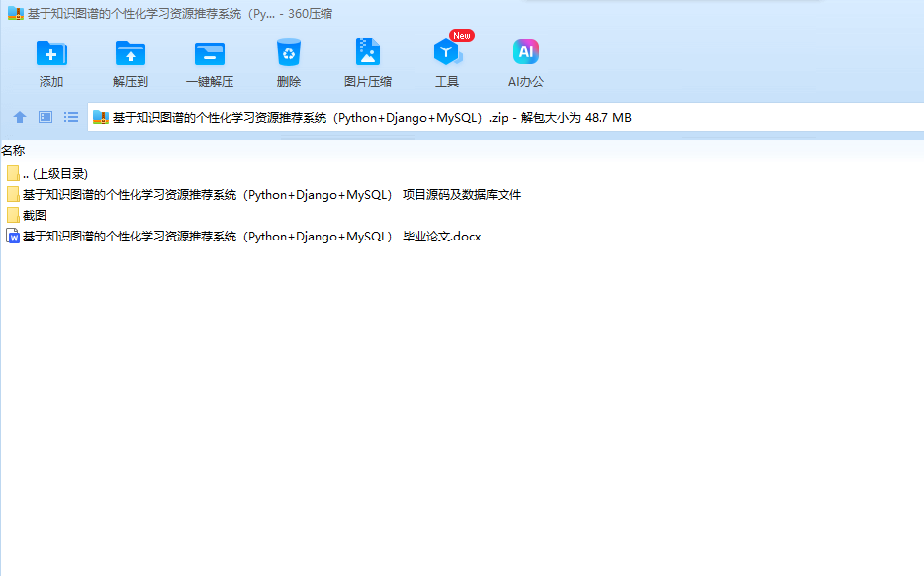The image size is (924, 576).
Task: Open the 图片压缩 image compression tool
Action: click(x=368, y=51)
